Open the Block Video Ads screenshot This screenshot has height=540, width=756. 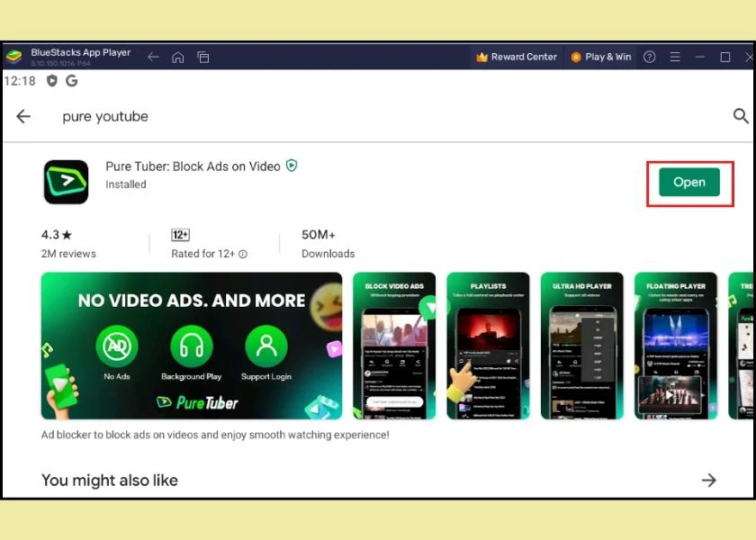394,346
